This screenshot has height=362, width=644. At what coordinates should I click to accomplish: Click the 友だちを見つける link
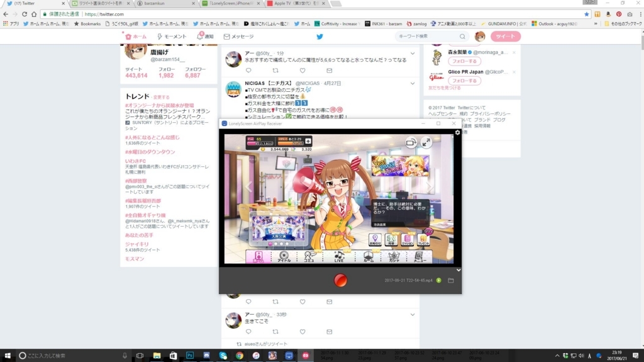point(445,88)
